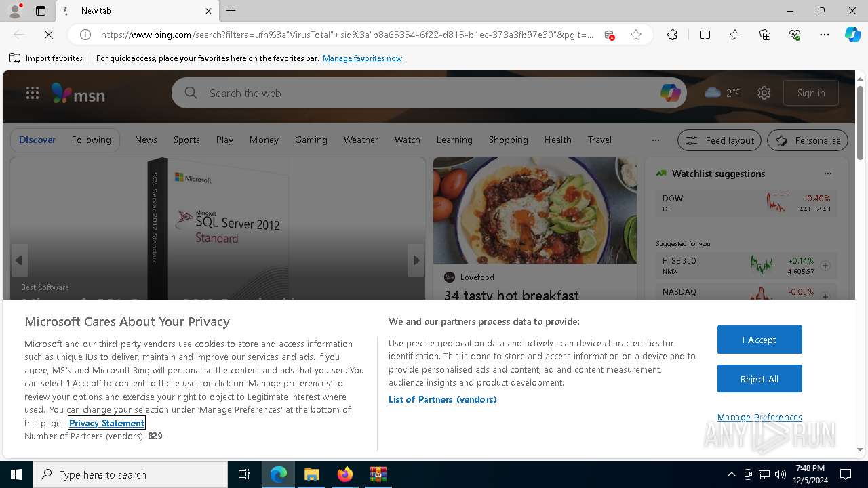
Task: Click the Personalise button
Action: (808, 140)
